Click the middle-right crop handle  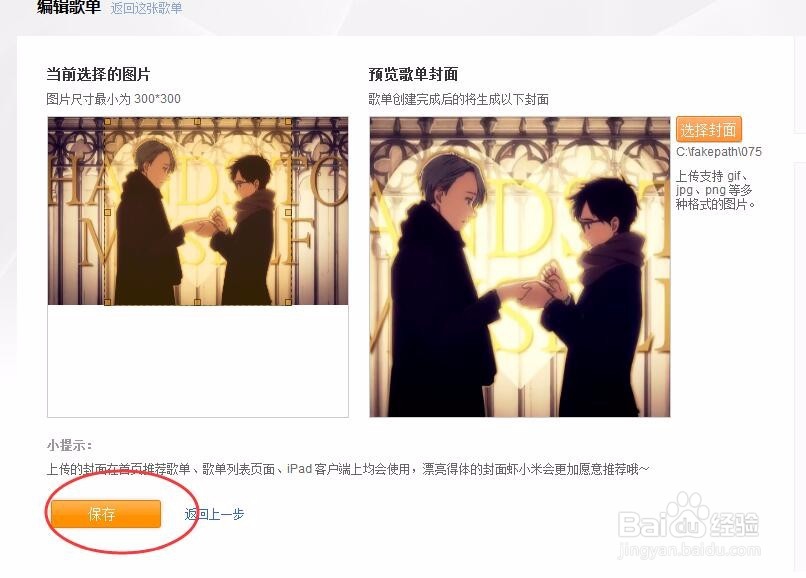288,212
